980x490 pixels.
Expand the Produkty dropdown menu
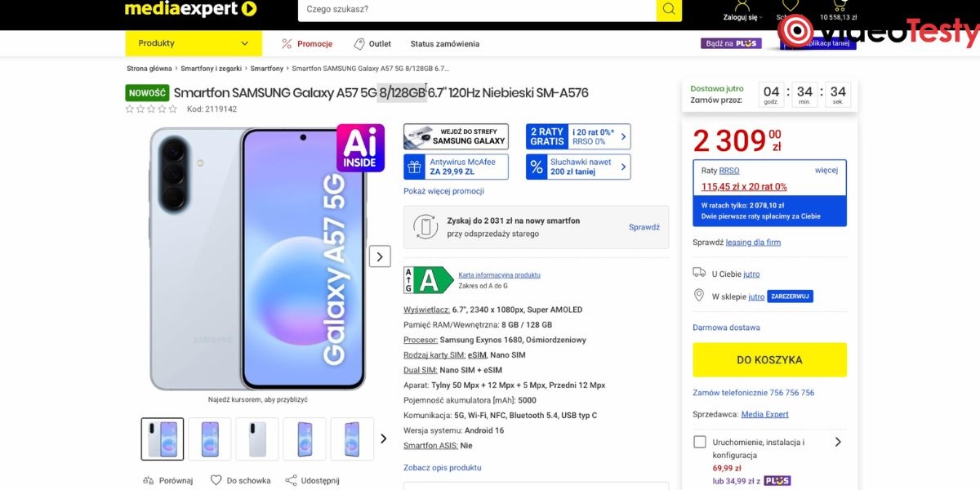(x=194, y=43)
